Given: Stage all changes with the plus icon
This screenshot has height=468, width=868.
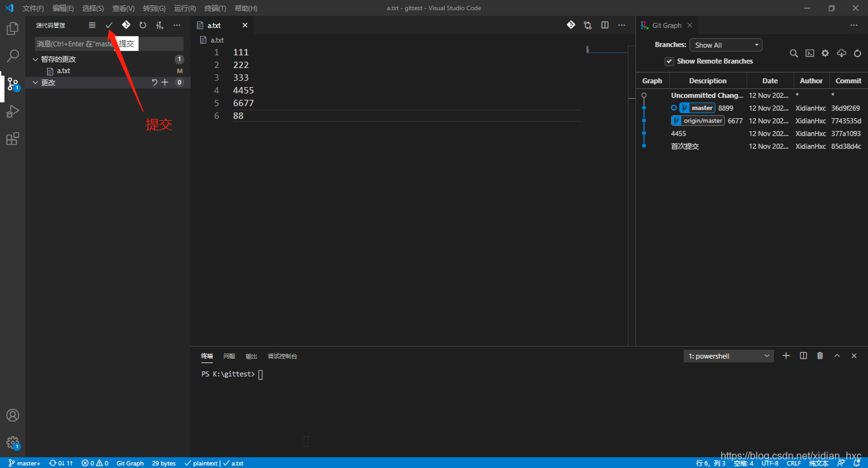Looking at the screenshot, I should (165, 83).
